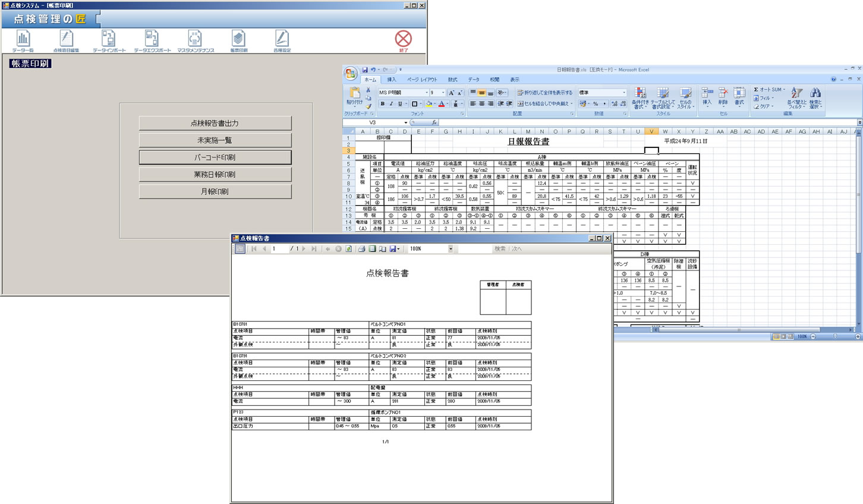Image resolution: width=863 pixels, height=504 pixels.
Task: Expand the 標準 number format dropdown
Action: (623, 93)
